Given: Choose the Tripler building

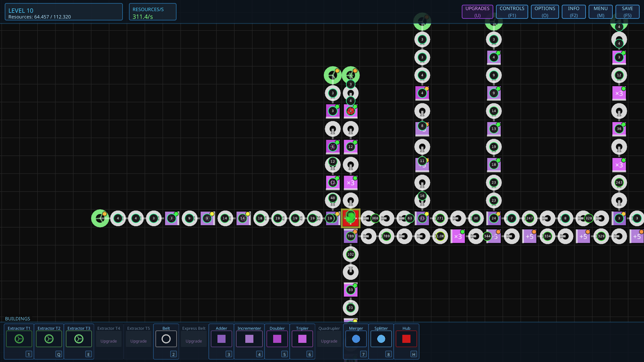Looking at the screenshot, I should (302, 339).
